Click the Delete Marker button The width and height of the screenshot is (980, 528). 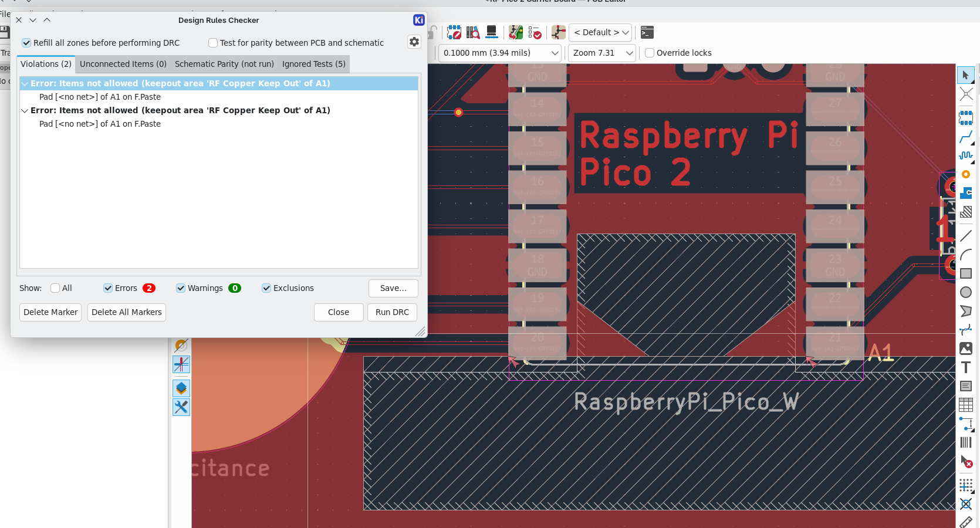[50, 312]
